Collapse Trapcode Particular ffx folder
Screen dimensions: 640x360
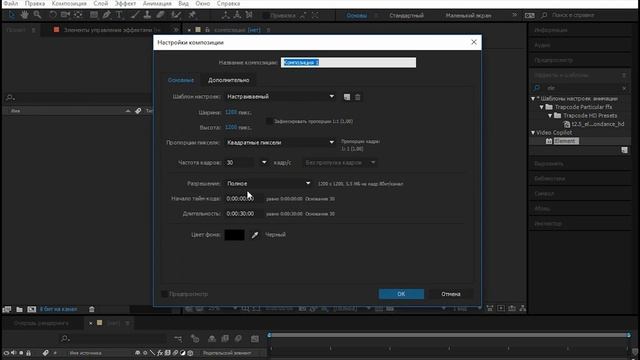click(542, 107)
